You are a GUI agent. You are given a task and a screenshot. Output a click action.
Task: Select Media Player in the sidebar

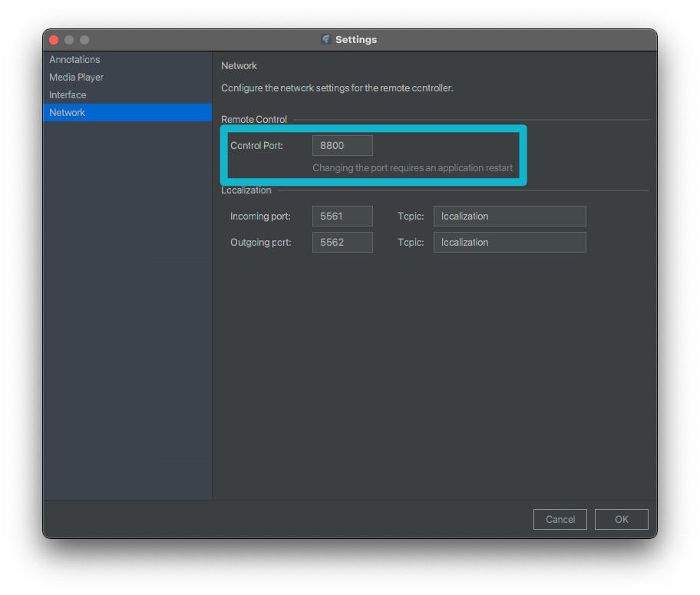click(x=76, y=78)
